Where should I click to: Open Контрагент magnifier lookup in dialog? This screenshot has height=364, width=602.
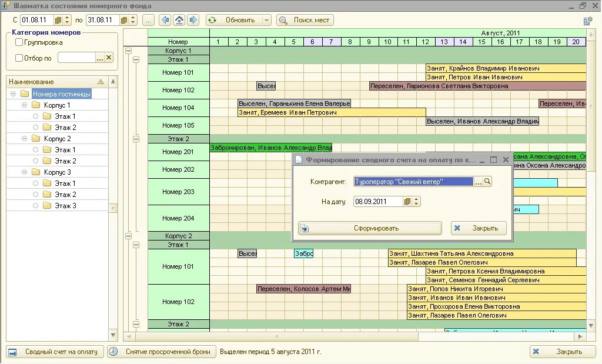click(487, 182)
